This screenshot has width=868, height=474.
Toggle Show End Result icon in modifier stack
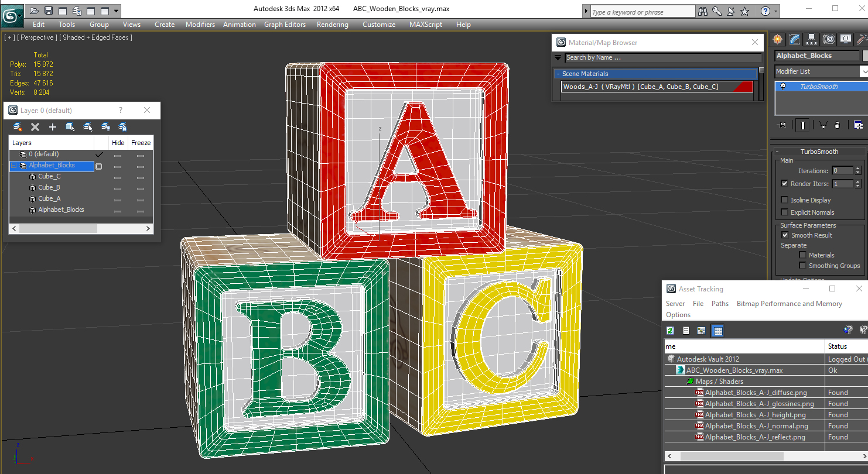coord(803,125)
